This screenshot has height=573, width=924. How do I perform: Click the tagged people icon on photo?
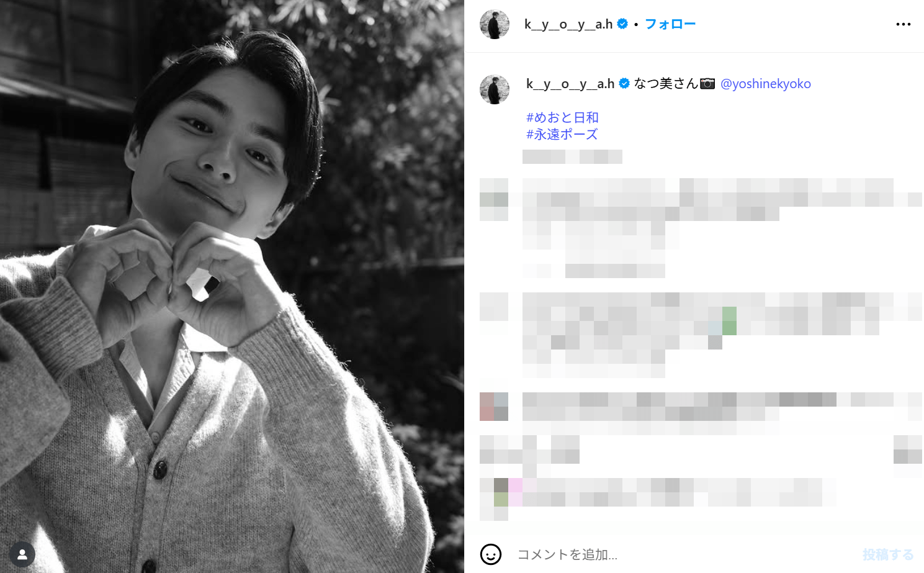[x=22, y=554]
